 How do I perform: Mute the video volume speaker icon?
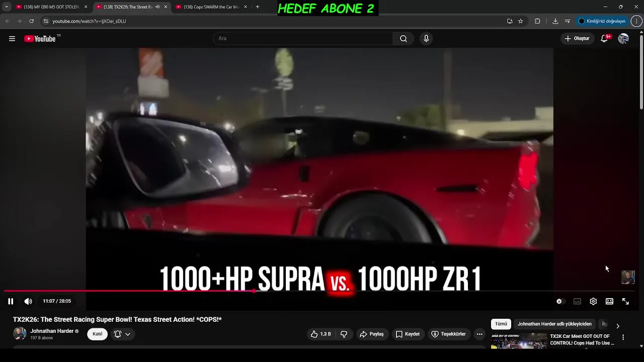(x=28, y=301)
